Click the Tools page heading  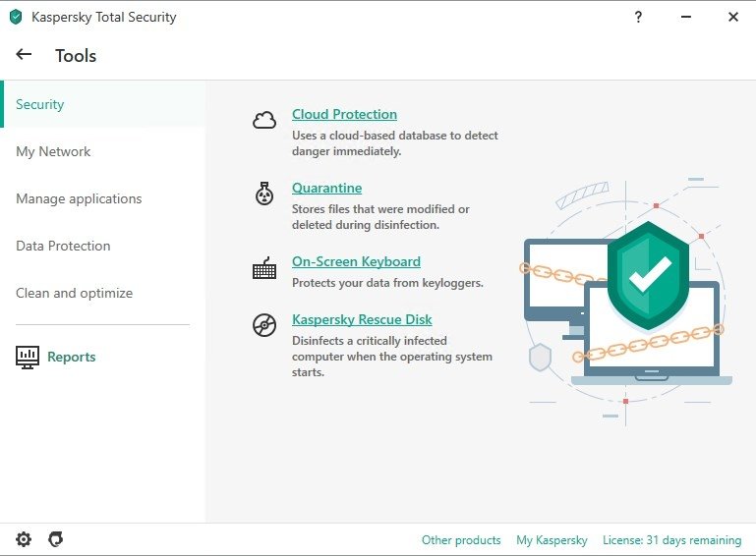click(x=76, y=56)
